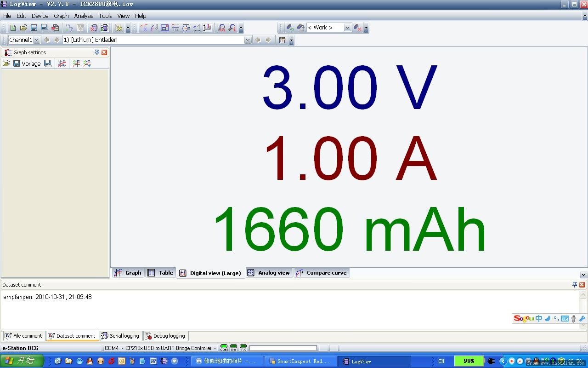Click the Sogou input method logo

click(523, 318)
